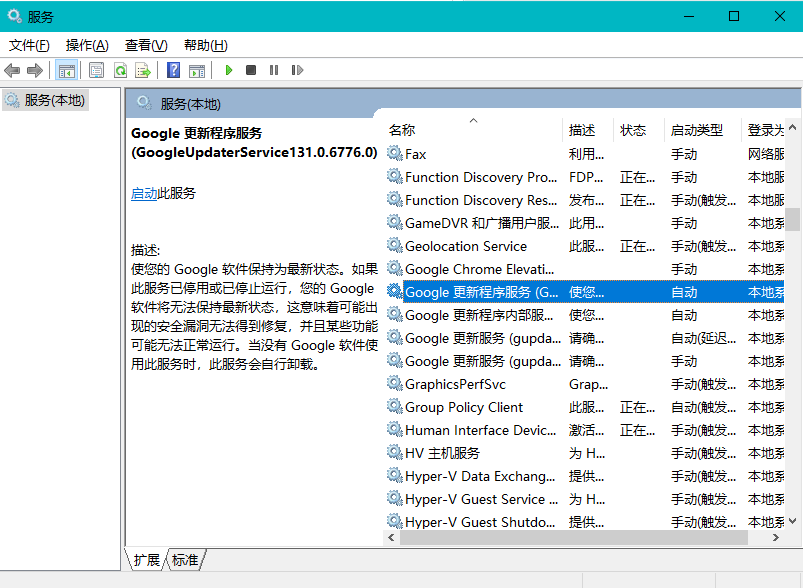The image size is (803, 588).
Task: Select Function Discovery Res... service row
Action: tap(585, 200)
